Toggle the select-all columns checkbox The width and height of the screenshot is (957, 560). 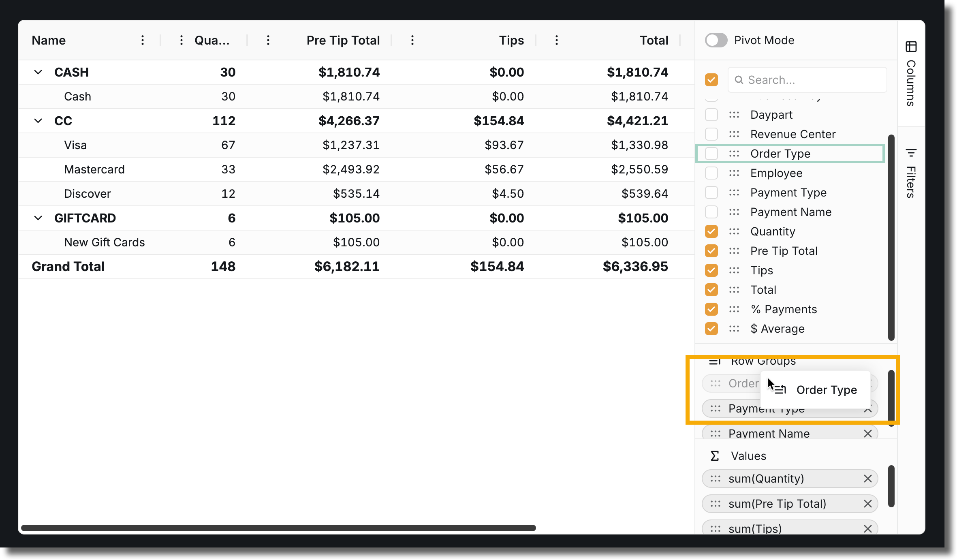tap(711, 80)
